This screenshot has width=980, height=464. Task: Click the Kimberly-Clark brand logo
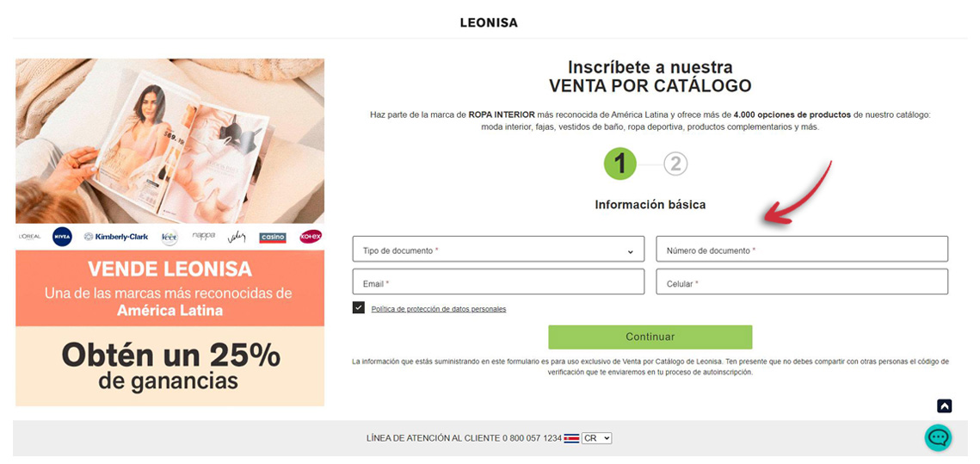point(116,237)
